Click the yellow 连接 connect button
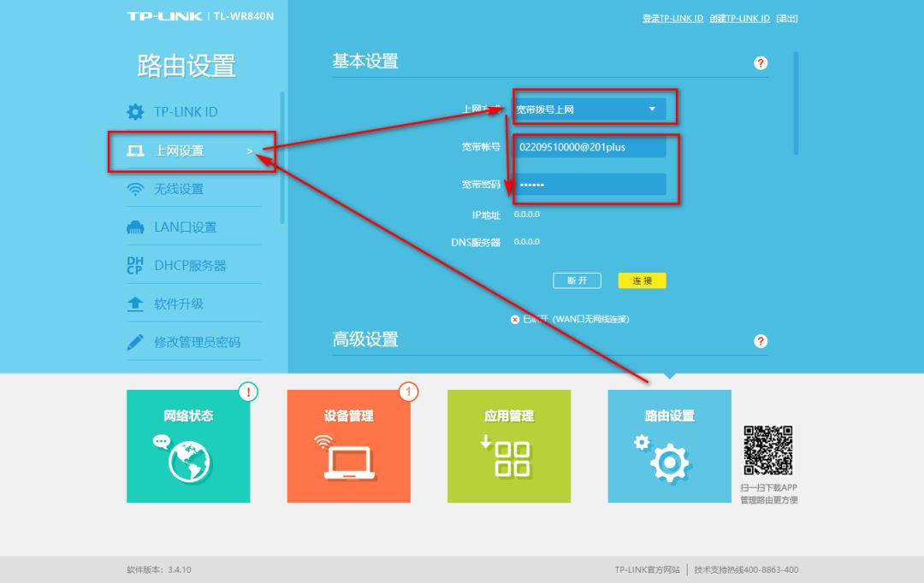 (x=643, y=281)
